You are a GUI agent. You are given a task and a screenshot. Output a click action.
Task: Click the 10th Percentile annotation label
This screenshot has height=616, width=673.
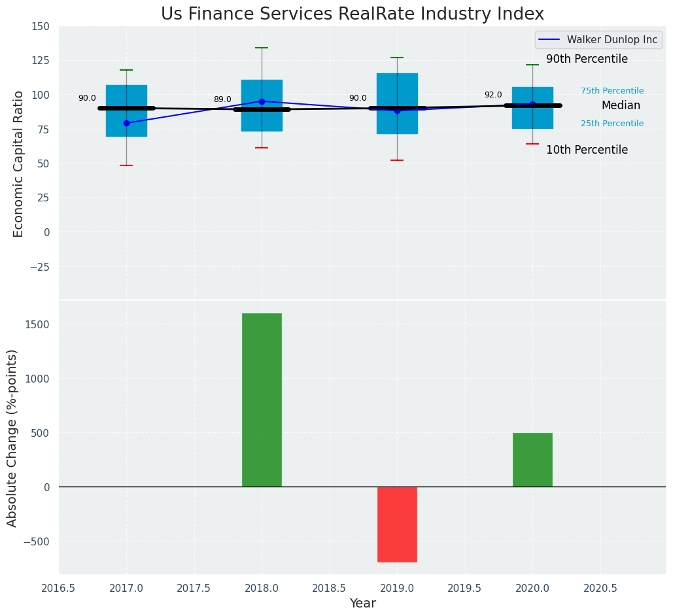pyautogui.click(x=587, y=150)
